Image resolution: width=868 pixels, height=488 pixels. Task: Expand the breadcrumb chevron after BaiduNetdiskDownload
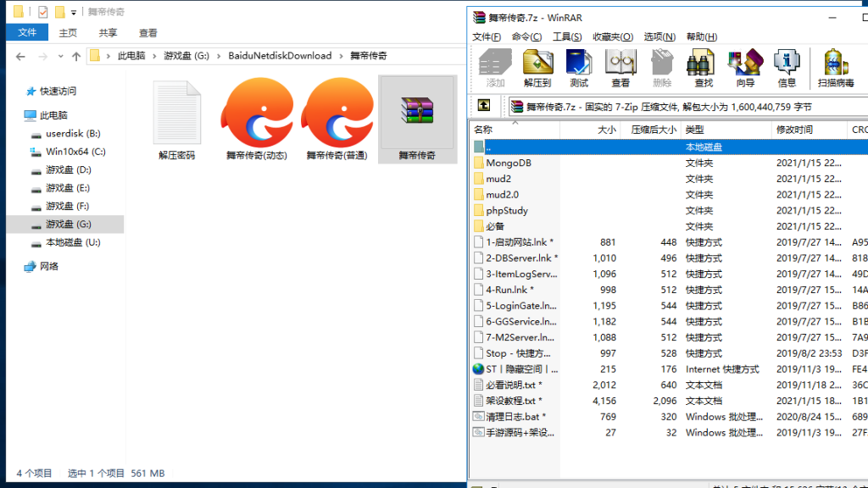[341, 56]
